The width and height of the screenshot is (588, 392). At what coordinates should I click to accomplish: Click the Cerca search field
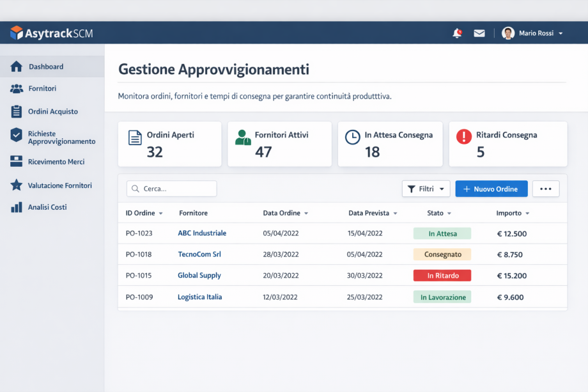click(172, 189)
